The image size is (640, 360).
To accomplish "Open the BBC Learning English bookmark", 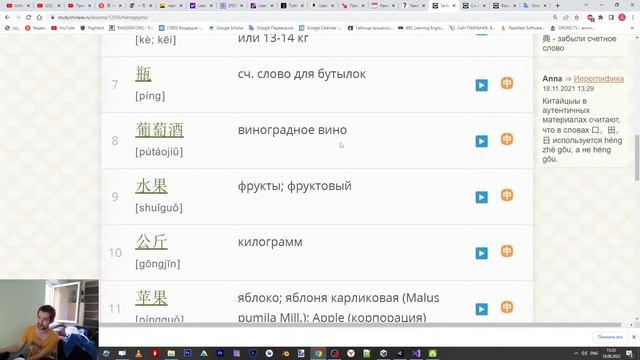I will 421,28.
